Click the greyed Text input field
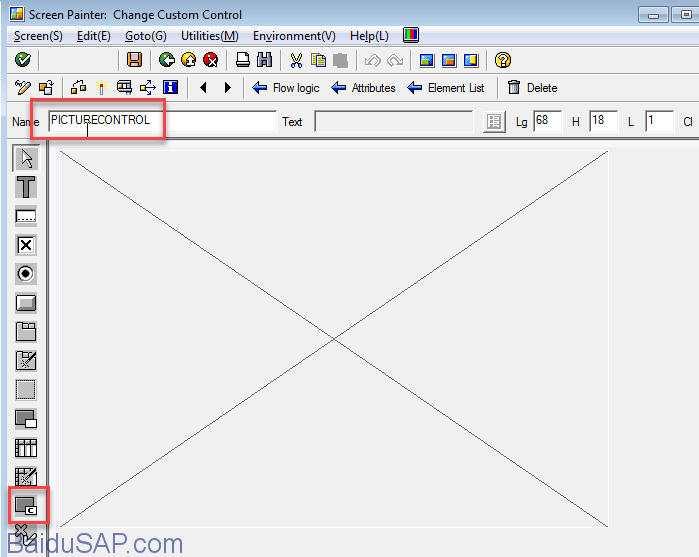Viewport: 699px width, 557px height. 394,121
